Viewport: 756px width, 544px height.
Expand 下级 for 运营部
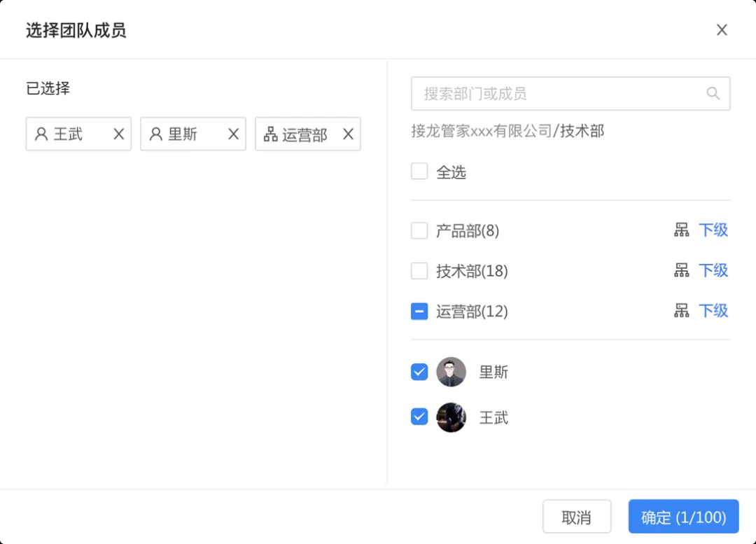pyautogui.click(x=713, y=311)
